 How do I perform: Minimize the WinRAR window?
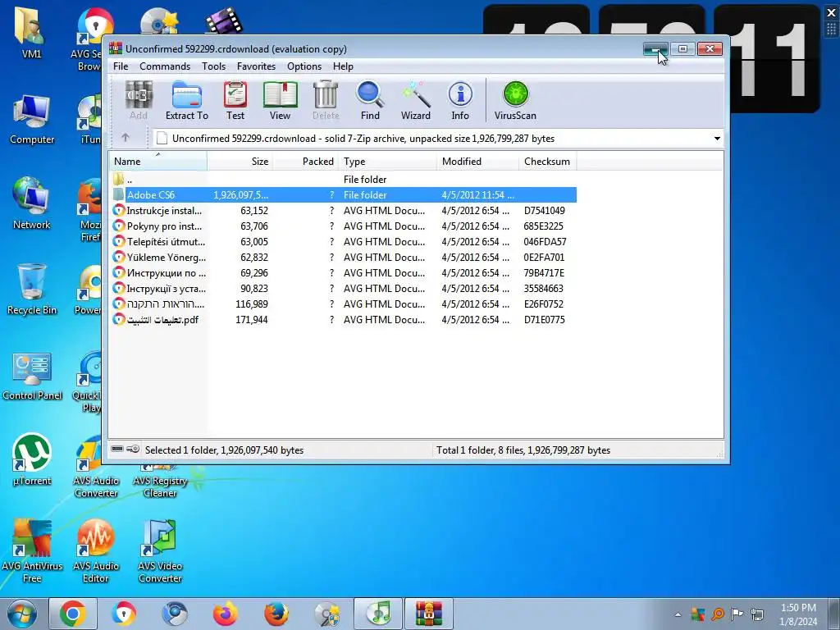(x=655, y=48)
